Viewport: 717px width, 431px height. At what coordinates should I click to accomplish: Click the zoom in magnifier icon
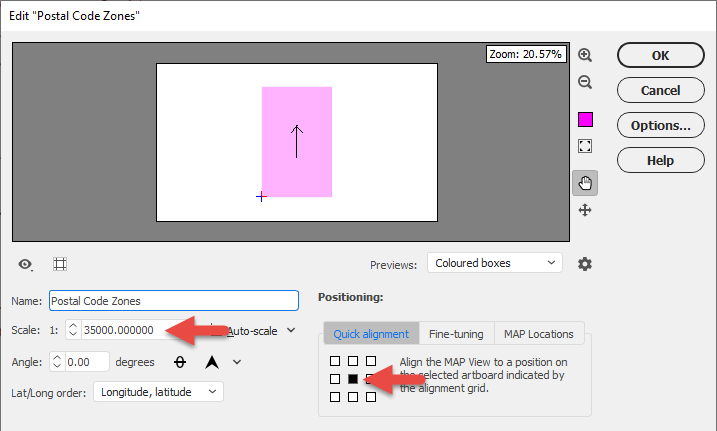[x=585, y=55]
